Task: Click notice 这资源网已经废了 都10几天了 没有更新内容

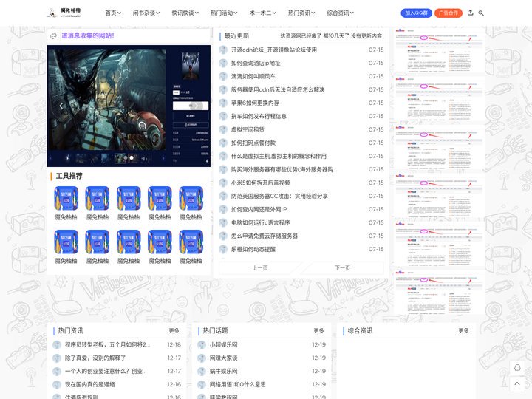Action: point(331,36)
